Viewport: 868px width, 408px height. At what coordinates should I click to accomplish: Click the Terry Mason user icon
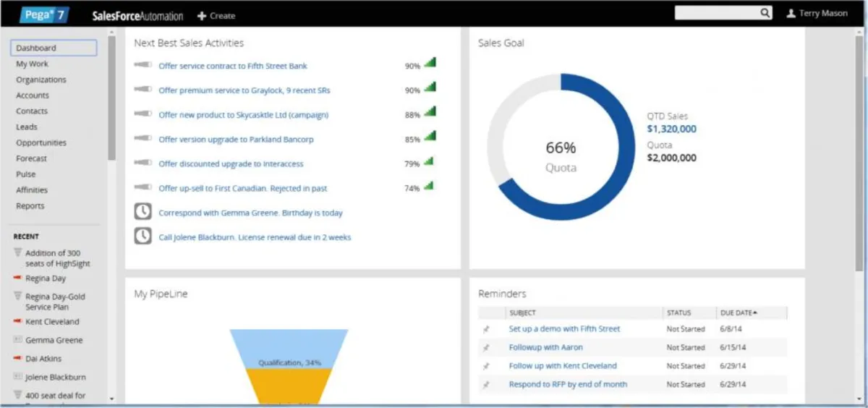pyautogui.click(x=791, y=13)
